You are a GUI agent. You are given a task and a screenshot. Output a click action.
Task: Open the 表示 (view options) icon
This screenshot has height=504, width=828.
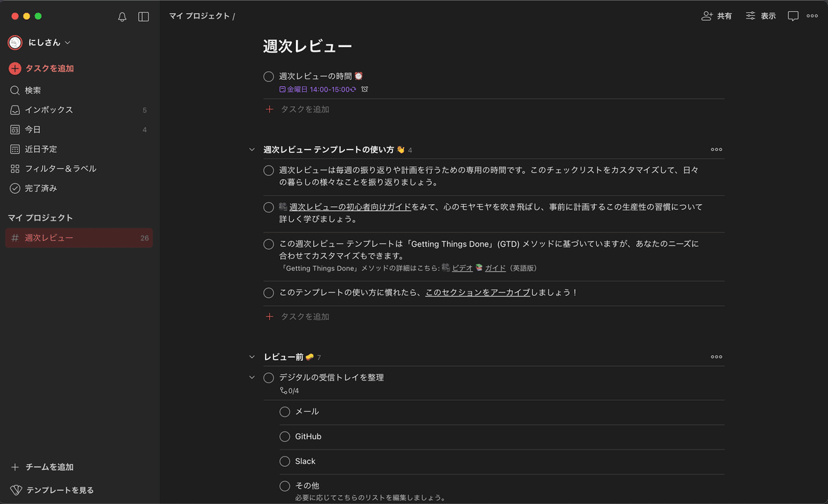click(760, 16)
